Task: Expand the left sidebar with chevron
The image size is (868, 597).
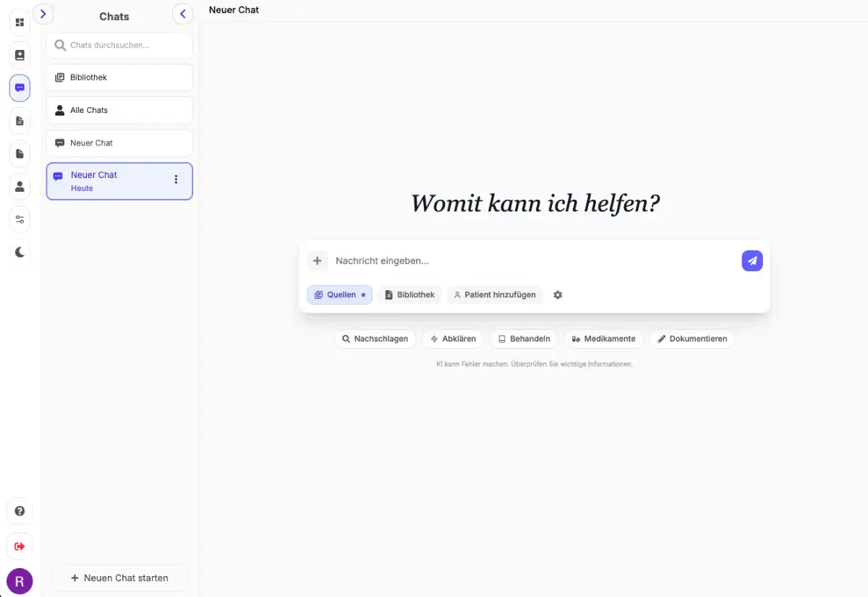Action: click(x=43, y=13)
